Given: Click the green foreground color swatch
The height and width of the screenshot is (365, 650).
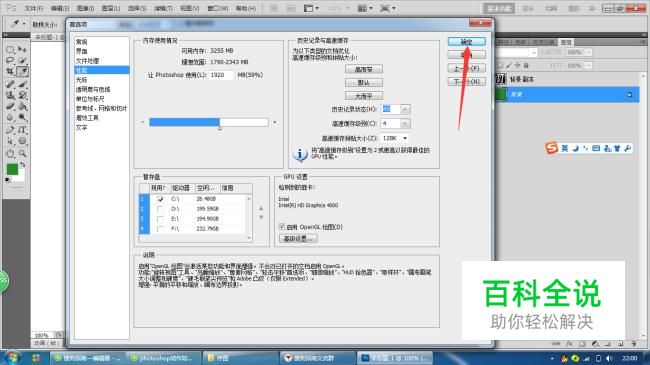Looking at the screenshot, I should click(x=12, y=169).
